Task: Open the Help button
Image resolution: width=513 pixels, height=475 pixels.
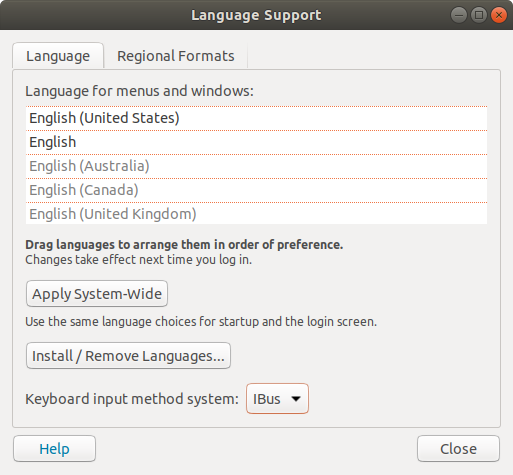Action: click(54, 449)
